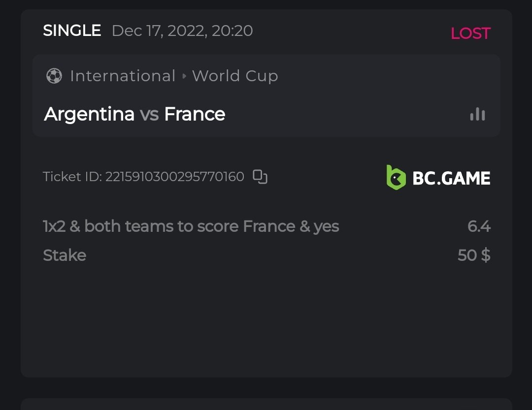Select the France team name

pyautogui.click(x=195, y=114)
